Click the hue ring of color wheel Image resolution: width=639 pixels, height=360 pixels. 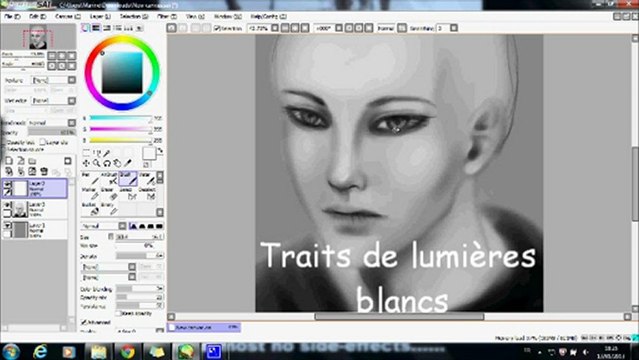[x=122, y=40]
